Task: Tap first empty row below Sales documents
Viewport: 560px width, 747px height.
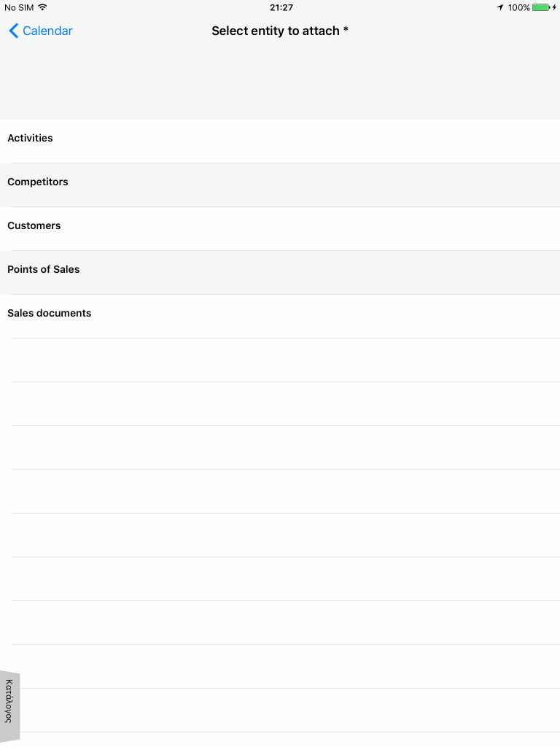Action: 280,360
